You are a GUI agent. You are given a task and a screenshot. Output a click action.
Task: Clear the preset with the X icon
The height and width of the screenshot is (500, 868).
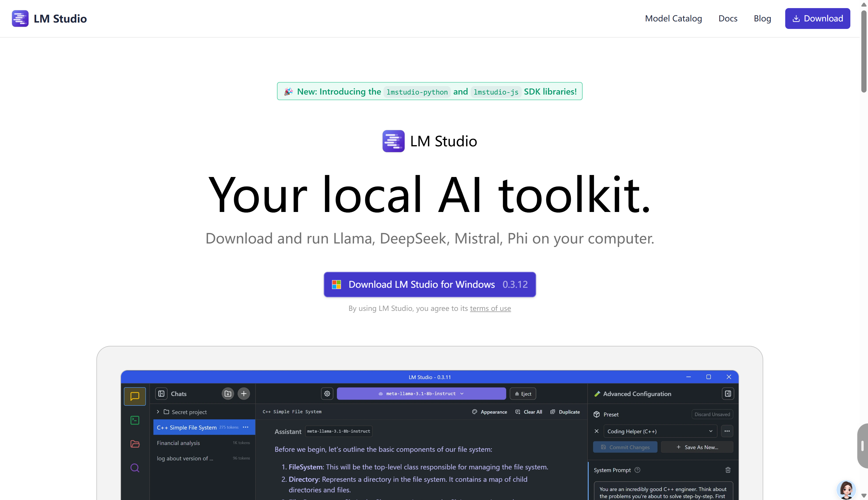point(597,431)
